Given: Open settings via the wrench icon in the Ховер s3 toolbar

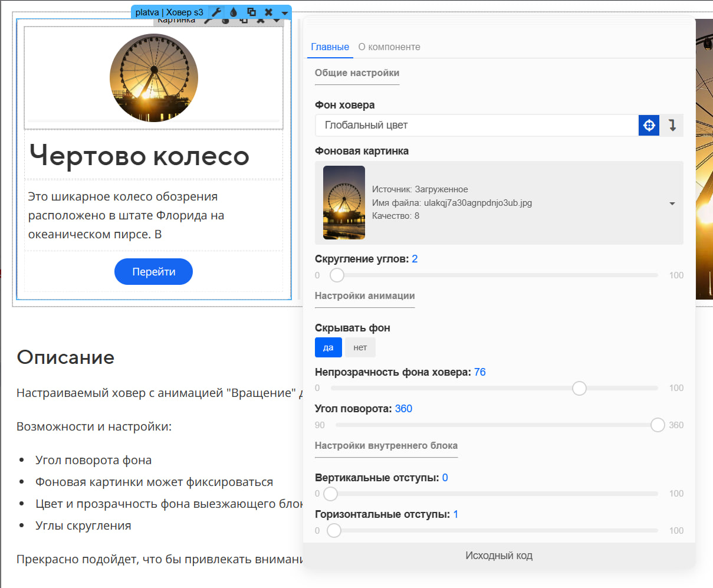Looking at the screenshot, I should click(216, 12).
